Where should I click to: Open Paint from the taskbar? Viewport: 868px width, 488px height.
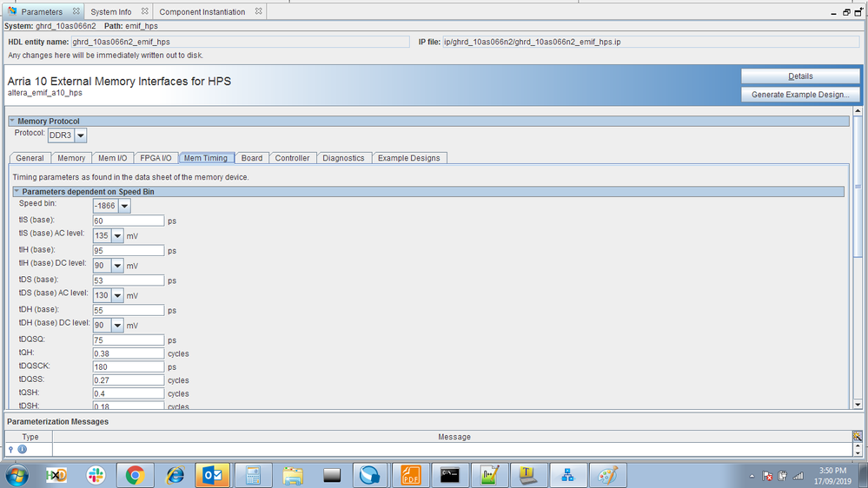pos(607,475)
